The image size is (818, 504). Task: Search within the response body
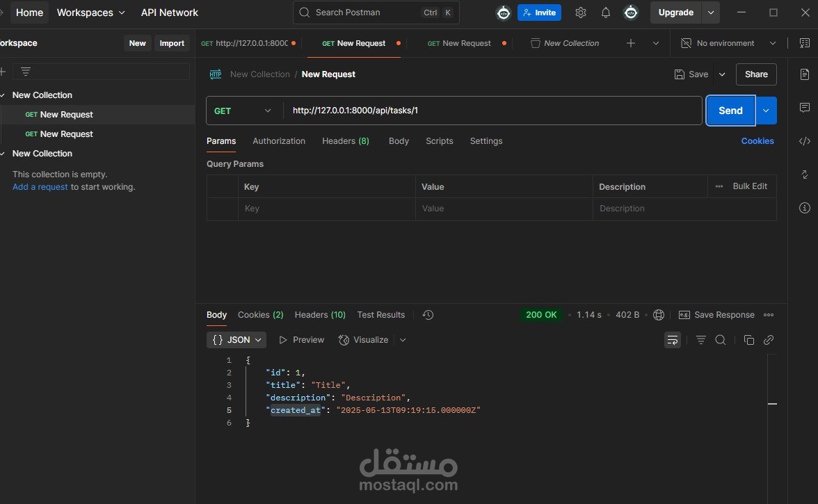[721, 340]
